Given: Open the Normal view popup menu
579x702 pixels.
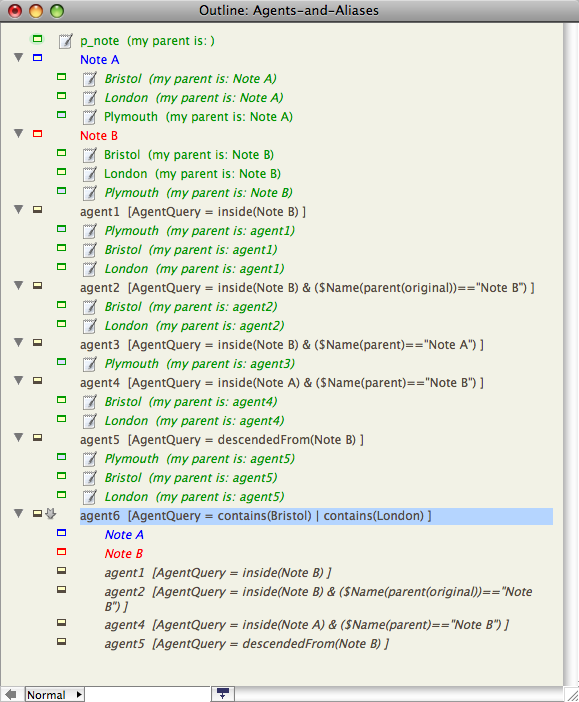Looking at the screenshot, I should tap(55, 694).
